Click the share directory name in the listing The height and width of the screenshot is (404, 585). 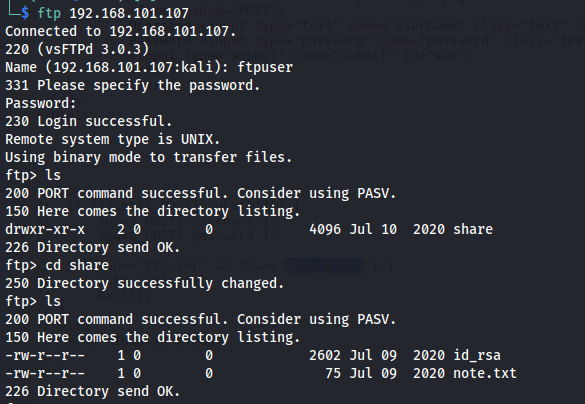(x=473, y=229)
